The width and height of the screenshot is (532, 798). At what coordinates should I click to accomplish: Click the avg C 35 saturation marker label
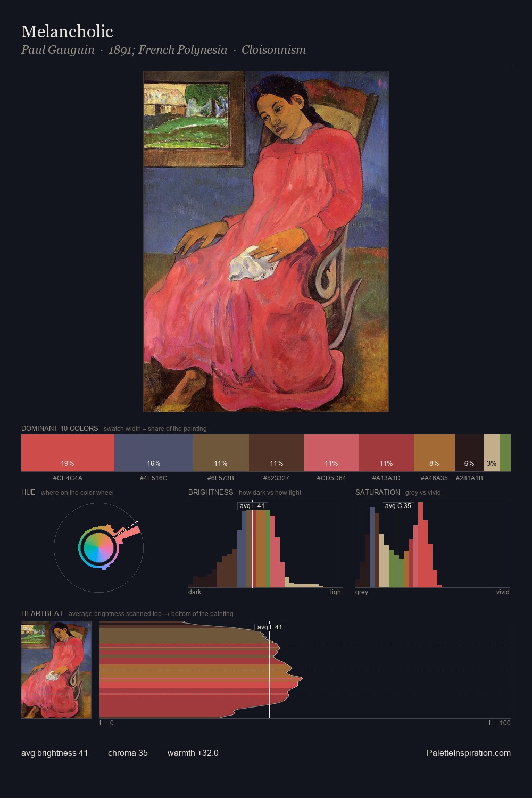click(x=398, y=506)
